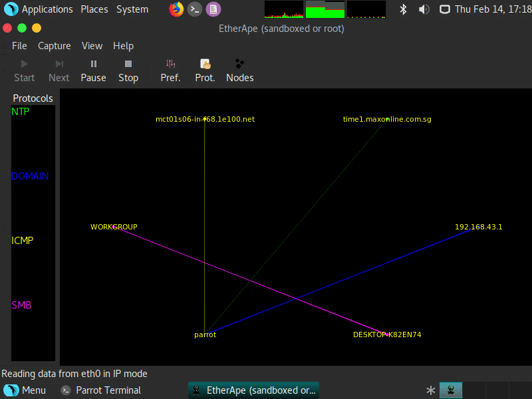This screenshot has height=399, width=532.
Task: Click the parrot node label
Action: (205, 334)
